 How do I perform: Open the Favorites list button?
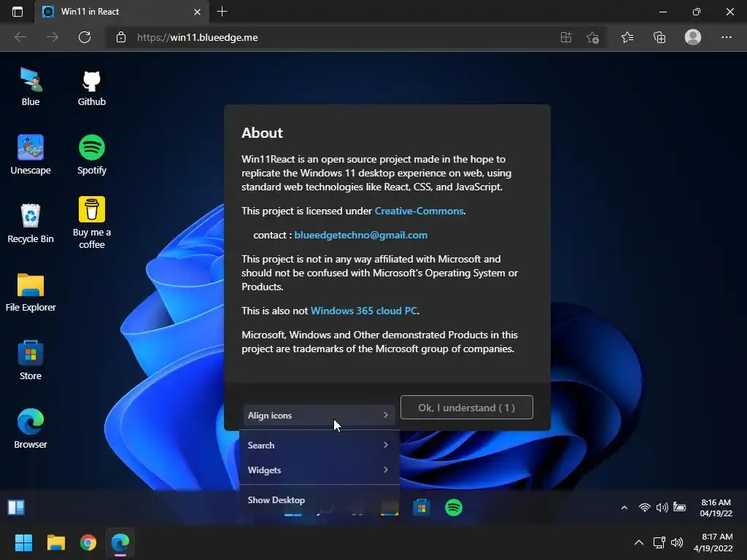627,37
